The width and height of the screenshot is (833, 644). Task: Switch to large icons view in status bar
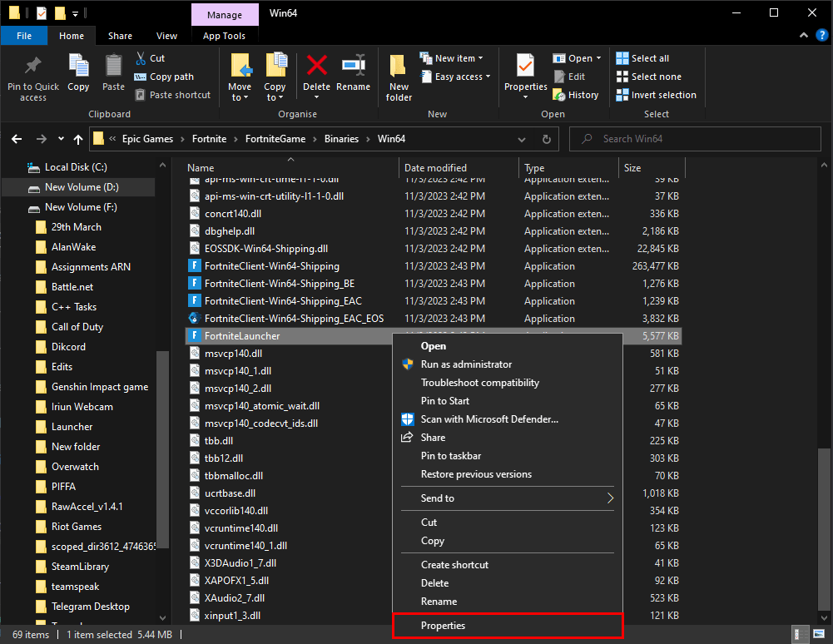point(819,634)
